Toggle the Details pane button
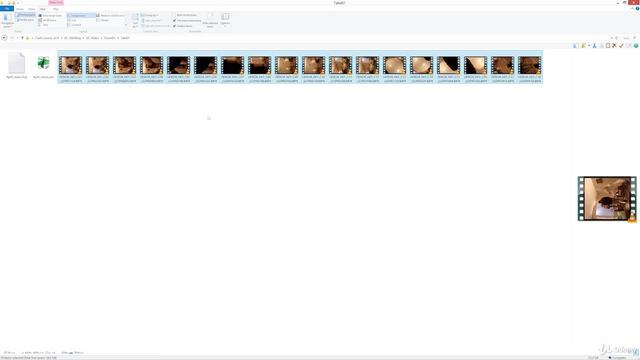The width and height of the screenshot is (640, 360). pyautogui.click(x=26, y=20)
